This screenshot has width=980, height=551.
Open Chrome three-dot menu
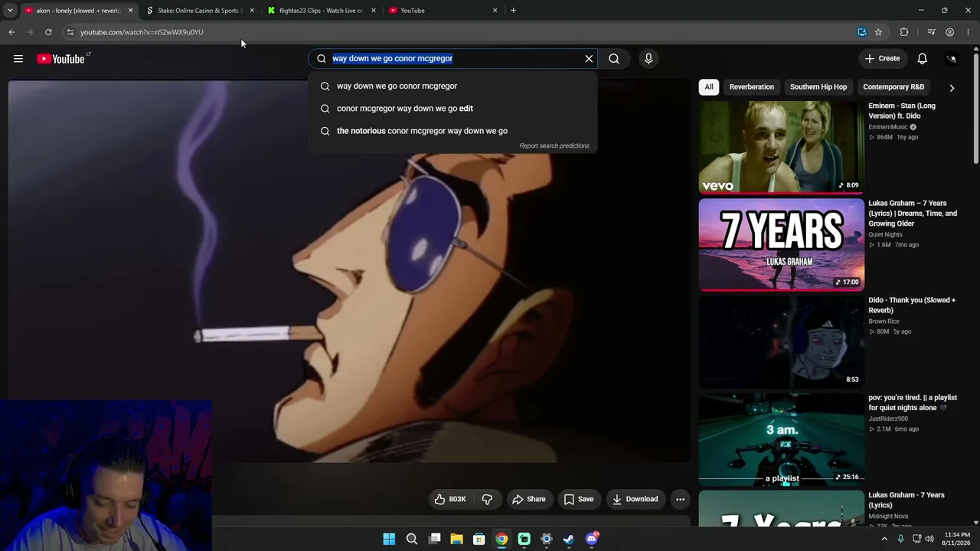pos(969,32)
